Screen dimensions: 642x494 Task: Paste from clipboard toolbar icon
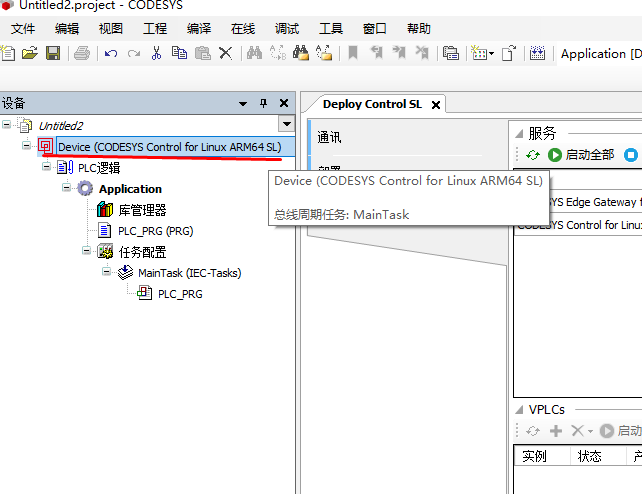[203, 53]
